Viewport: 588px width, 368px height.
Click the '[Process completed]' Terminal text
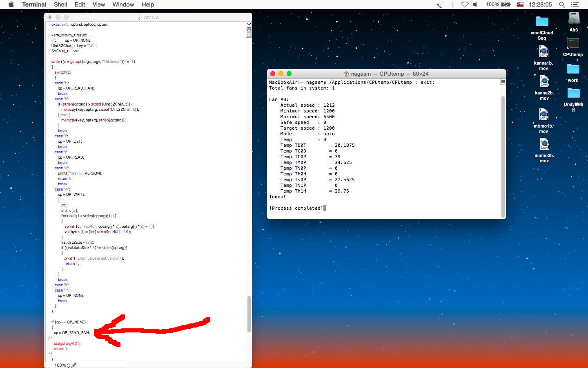[296, 208]
